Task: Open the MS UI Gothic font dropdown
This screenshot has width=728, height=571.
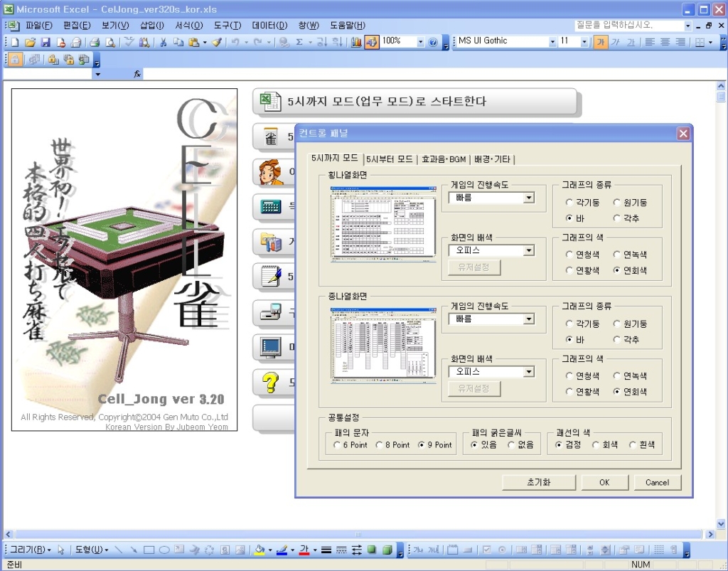Action: pyautogui.click(x=552, y=42)
